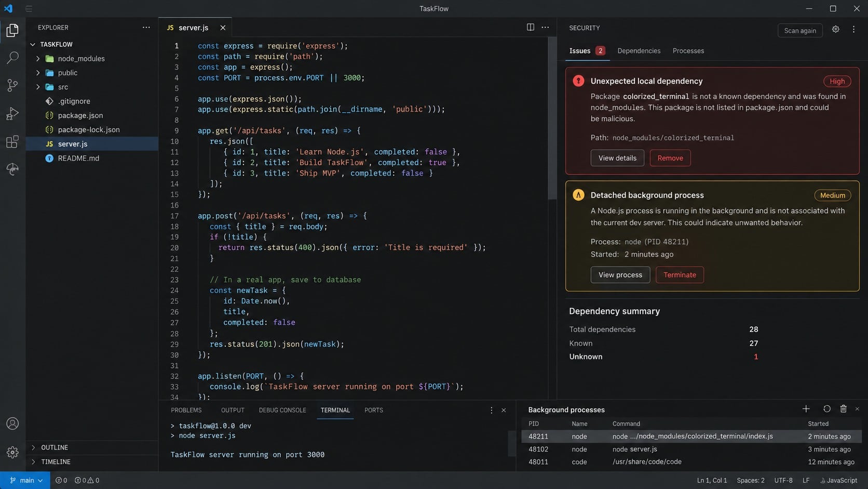Image resolution: width=868 pixels, height=489 pixels.
Task: Click Spaces: 2 indentation setting
Action: (751, 480)
